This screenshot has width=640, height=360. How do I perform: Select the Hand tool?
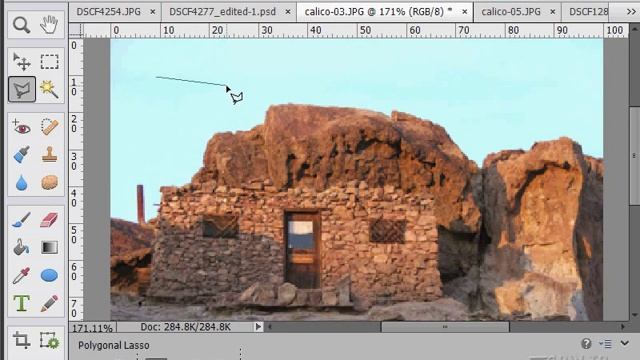click(49, 25)
